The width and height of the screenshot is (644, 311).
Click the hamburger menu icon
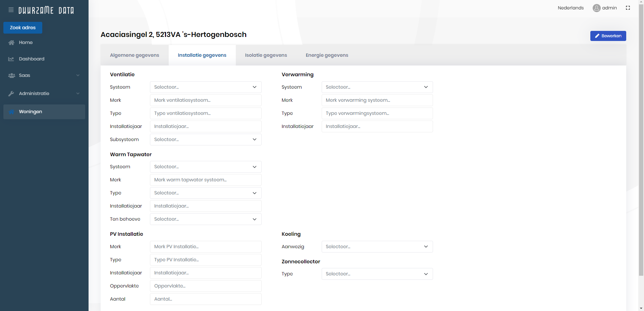click(11, 10)
